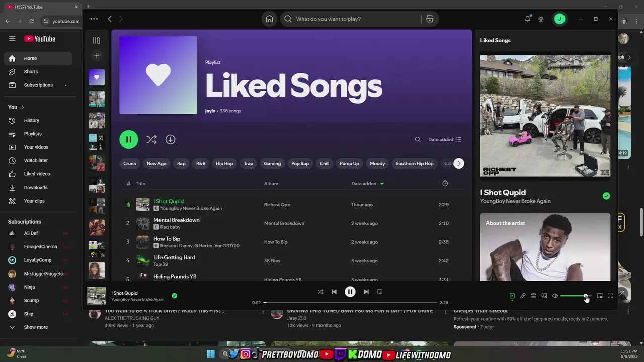Skip to next track

point(366,292)
